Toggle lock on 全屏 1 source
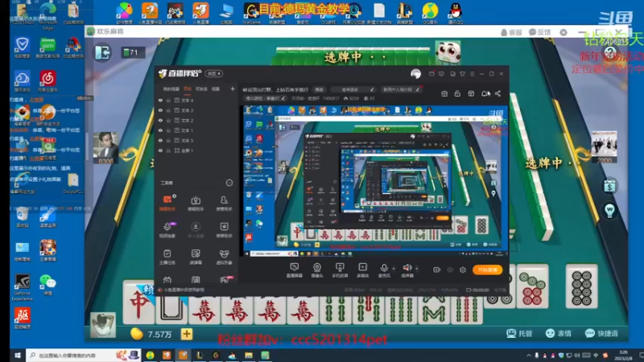The height and width of the screenshot is (362, 644). pyautogui.click(x=168, y=150)
